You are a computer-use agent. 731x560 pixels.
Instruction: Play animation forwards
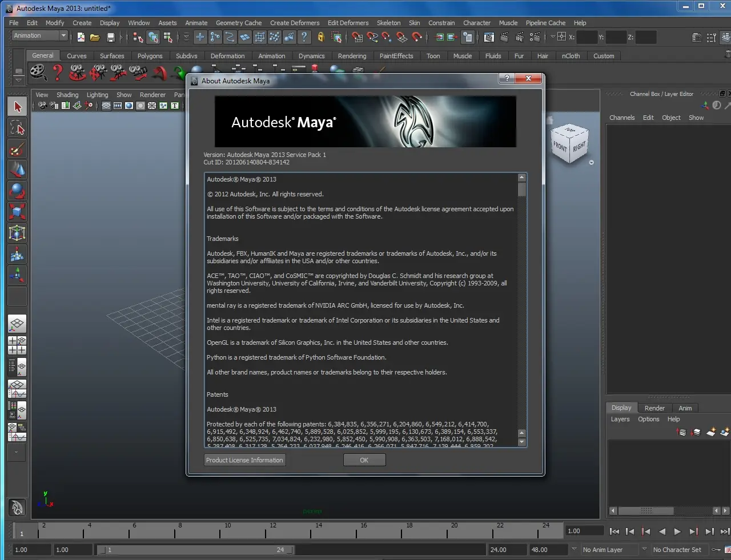(x=677, y=531)
